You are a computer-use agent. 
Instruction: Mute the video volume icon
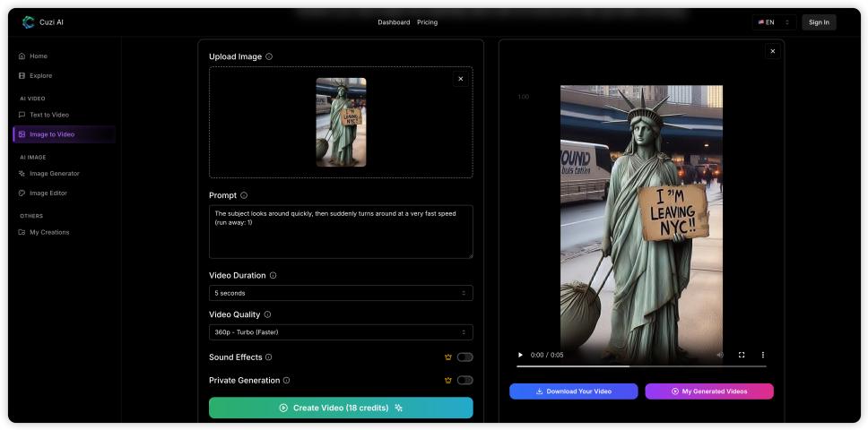[720, 355]
